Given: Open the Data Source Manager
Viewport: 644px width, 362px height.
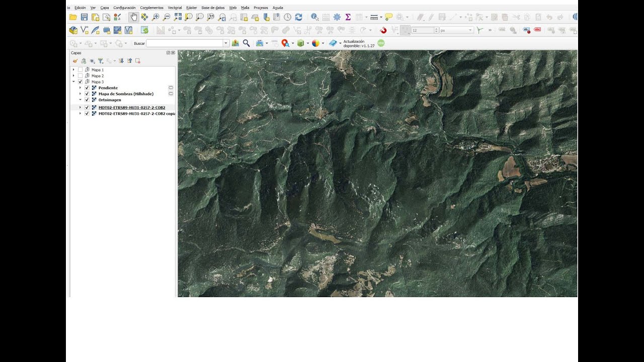Looking at the screenshot, I should coord(73,30).
